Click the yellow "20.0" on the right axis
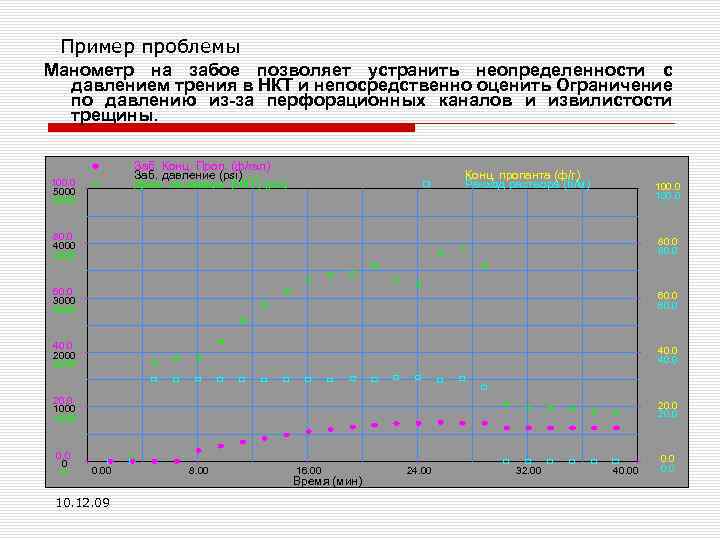Viewport: 720px width, 540px height. click(668, 405)
